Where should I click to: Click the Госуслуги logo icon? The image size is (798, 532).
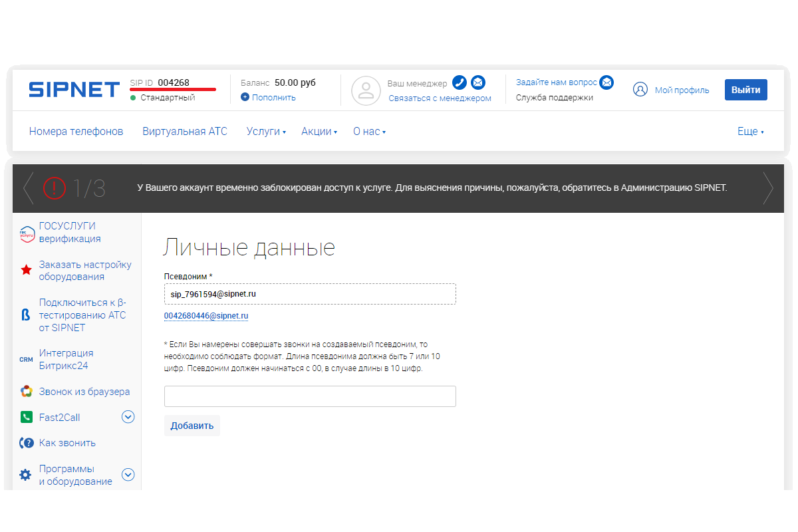pyautogui.click(x=27, y=233)
